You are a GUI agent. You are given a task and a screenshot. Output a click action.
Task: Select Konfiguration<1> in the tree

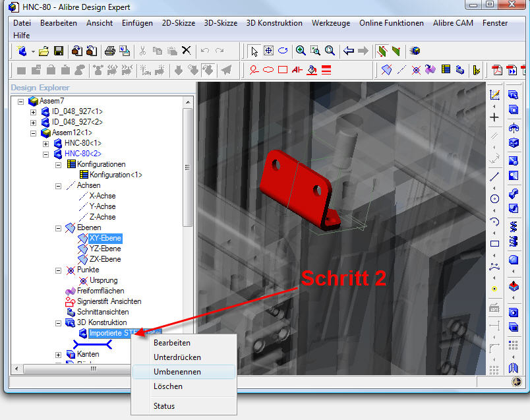click(x=115, y=175)
